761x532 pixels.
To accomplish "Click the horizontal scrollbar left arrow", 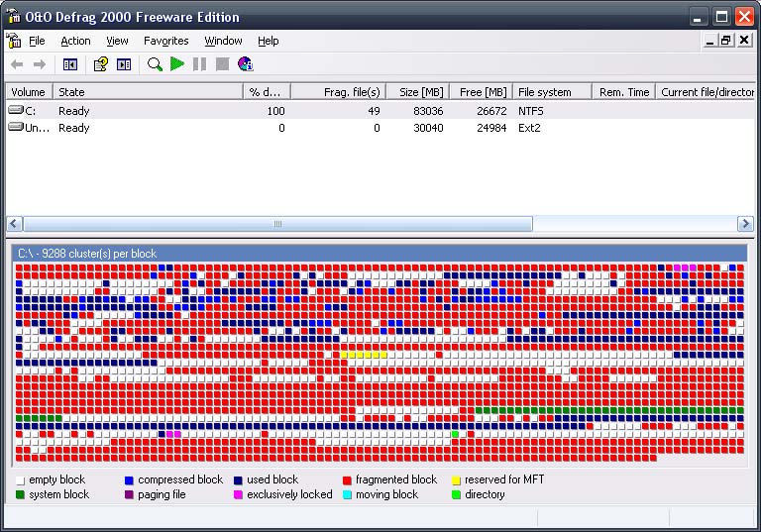I will click(x=14, y=224).
